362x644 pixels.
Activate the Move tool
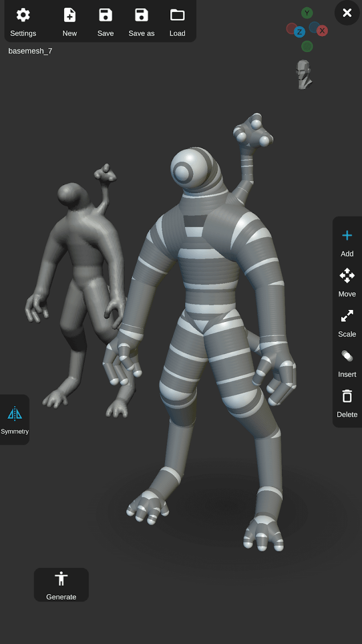[x=347, y=282]
